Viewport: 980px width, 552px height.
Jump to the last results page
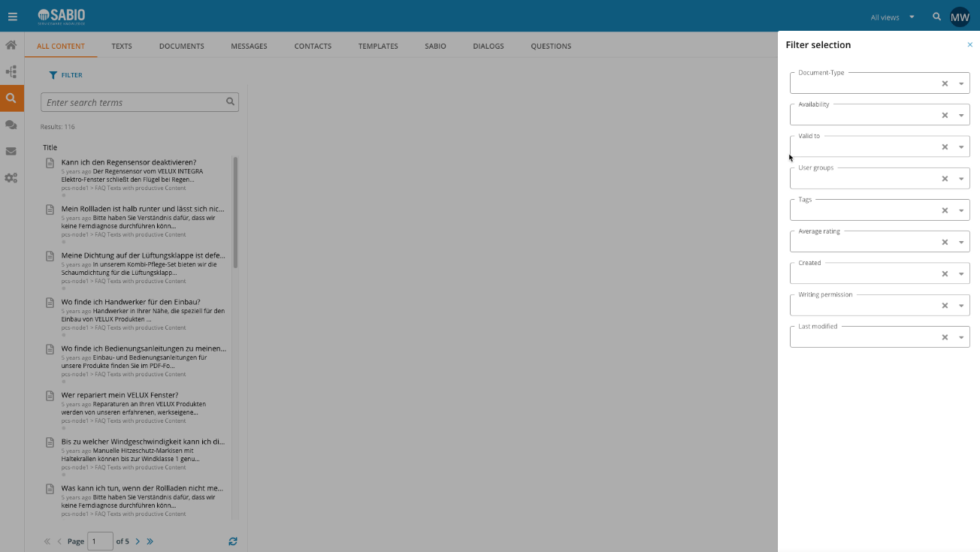tap(150, 541)
